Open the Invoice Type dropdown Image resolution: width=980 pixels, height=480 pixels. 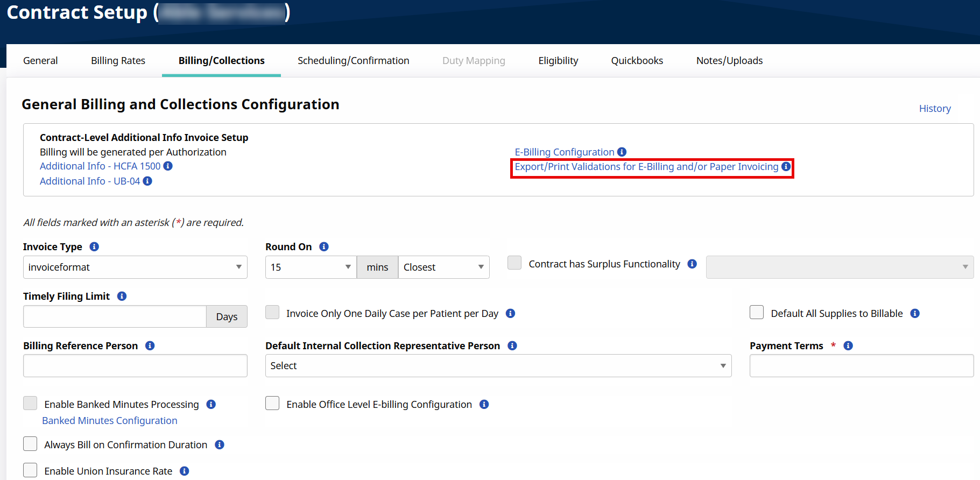point(135,267)
